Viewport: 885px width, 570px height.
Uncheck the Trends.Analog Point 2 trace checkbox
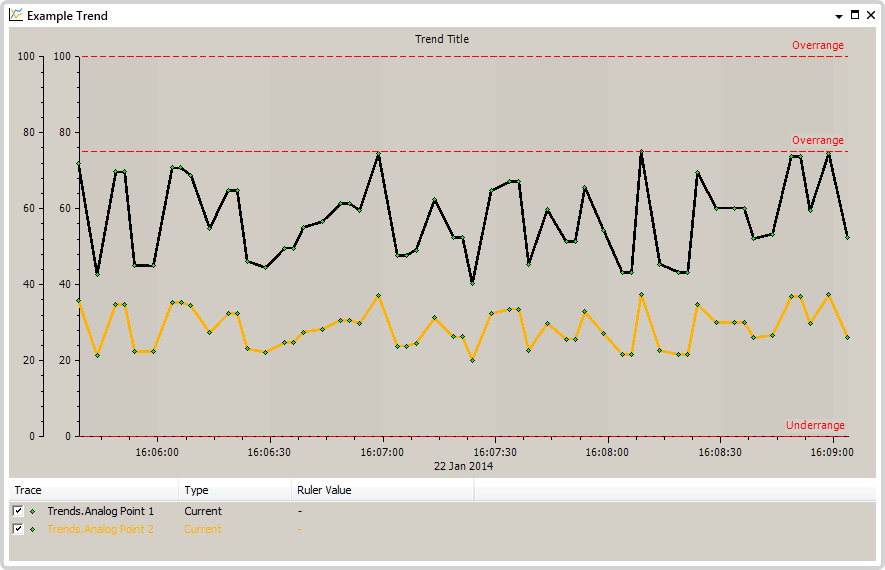pyautogui.click(x=18, y=529)
